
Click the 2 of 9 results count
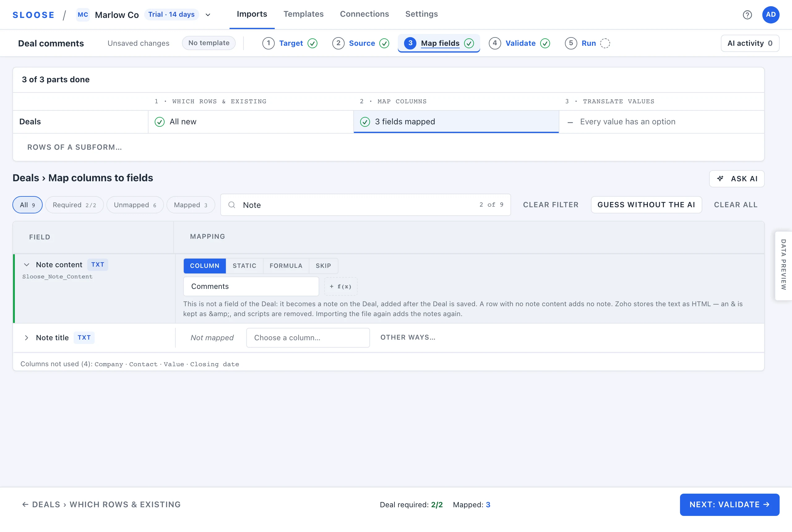click(x=491, y=204)
